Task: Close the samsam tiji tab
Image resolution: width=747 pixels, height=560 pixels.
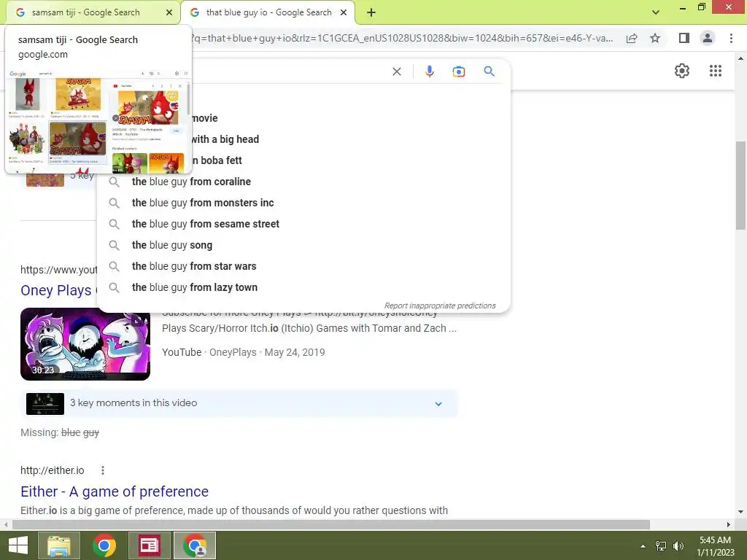Action: tap(169, 13)
